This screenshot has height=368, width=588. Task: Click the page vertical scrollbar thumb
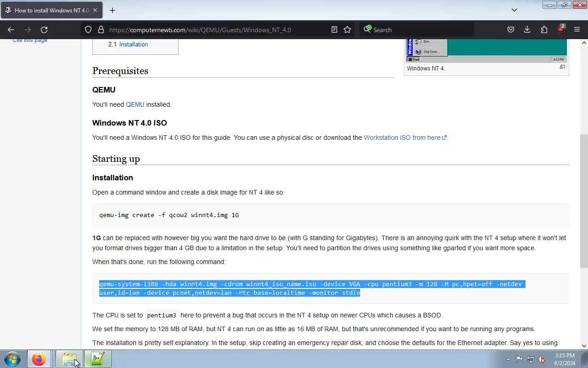point(584,201)
